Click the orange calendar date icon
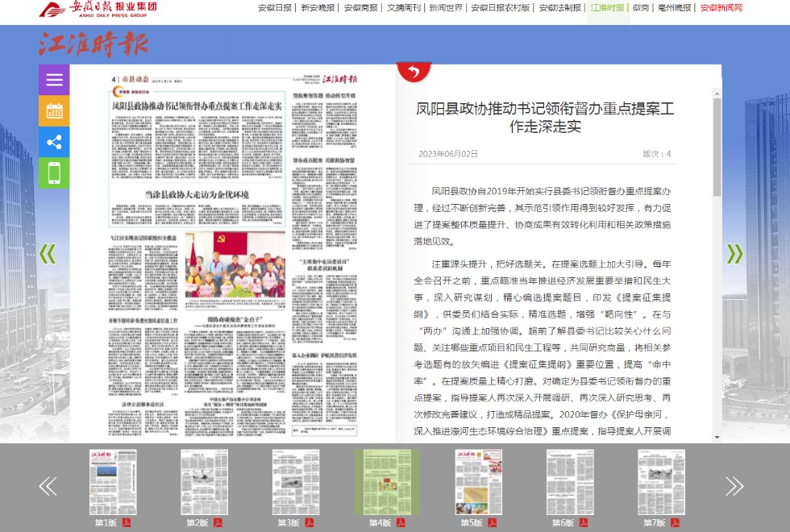 (x=54, y=111)
